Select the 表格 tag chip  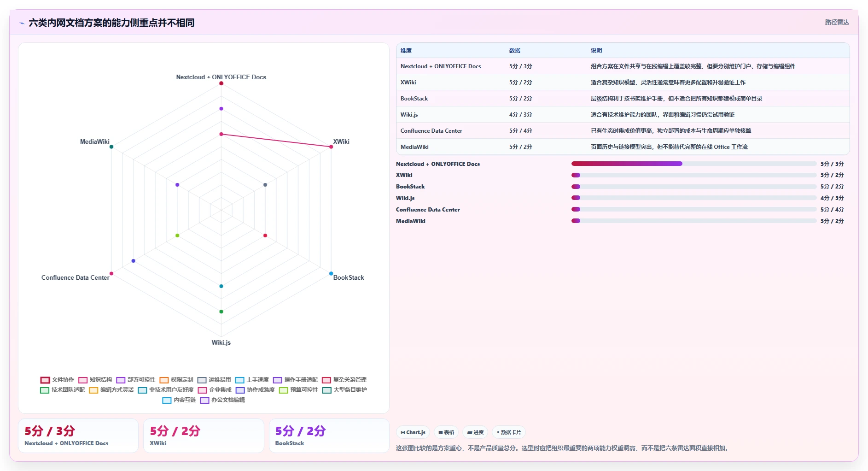point(446,432)
